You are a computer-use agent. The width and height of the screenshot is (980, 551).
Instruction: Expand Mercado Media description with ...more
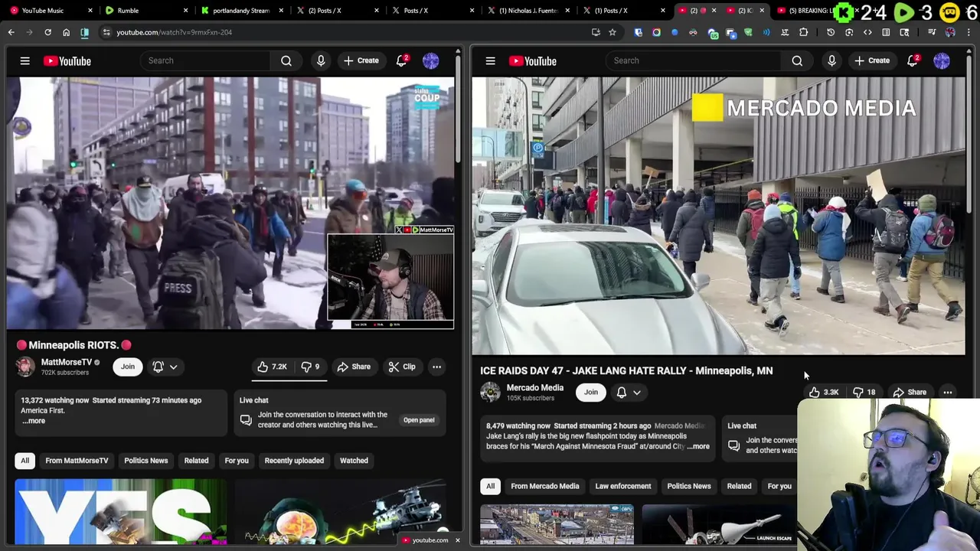pyautogui.click(x=698, y=446)
